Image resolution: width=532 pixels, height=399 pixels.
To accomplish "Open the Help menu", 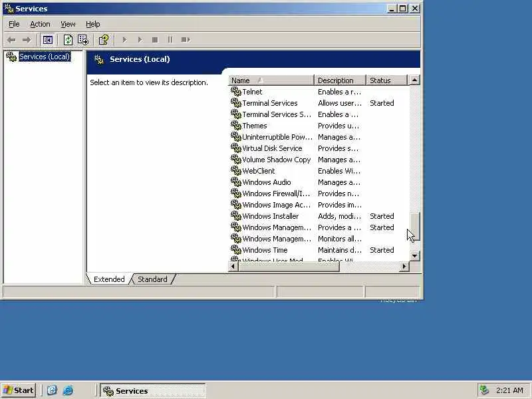I will (92, 24).
